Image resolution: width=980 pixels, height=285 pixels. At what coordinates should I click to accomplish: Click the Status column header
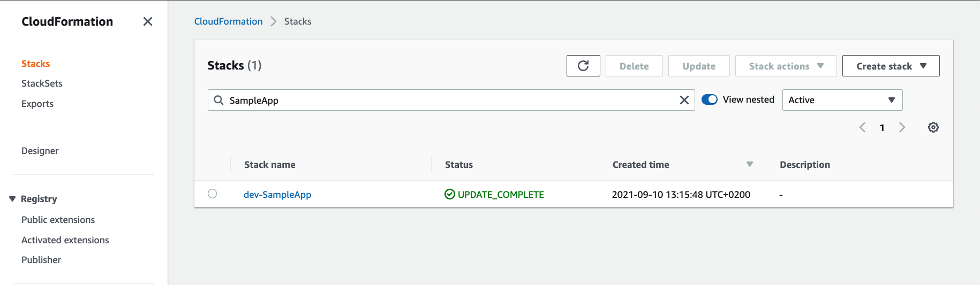(459, 165)
